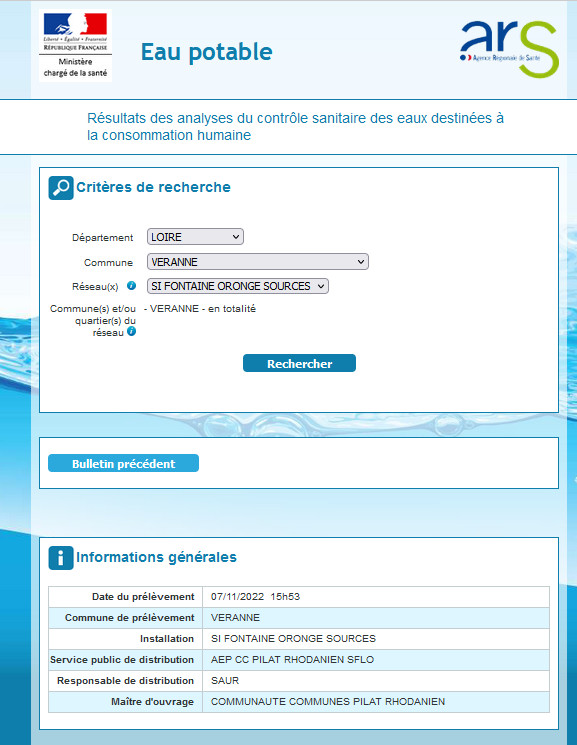The width and height of the screenshot is (577, 745).
Task: Click the ARS Agence Régionale de Santé logo
Action: point(509,49)
